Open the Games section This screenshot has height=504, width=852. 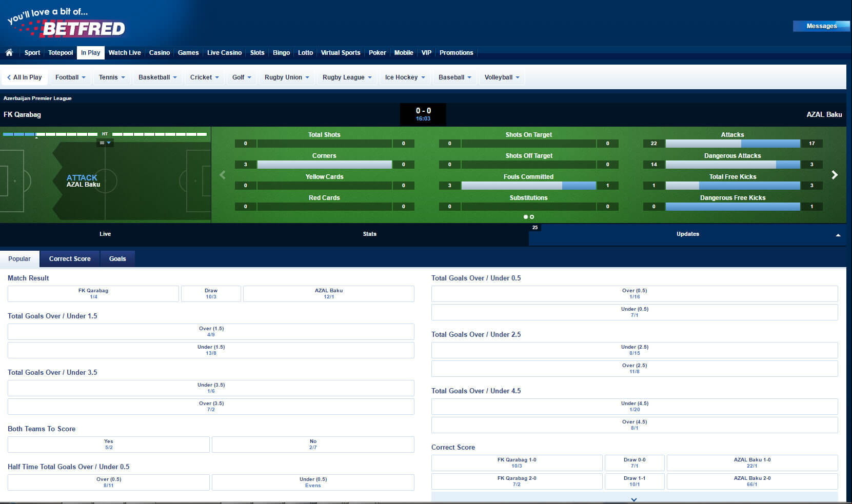188,53
